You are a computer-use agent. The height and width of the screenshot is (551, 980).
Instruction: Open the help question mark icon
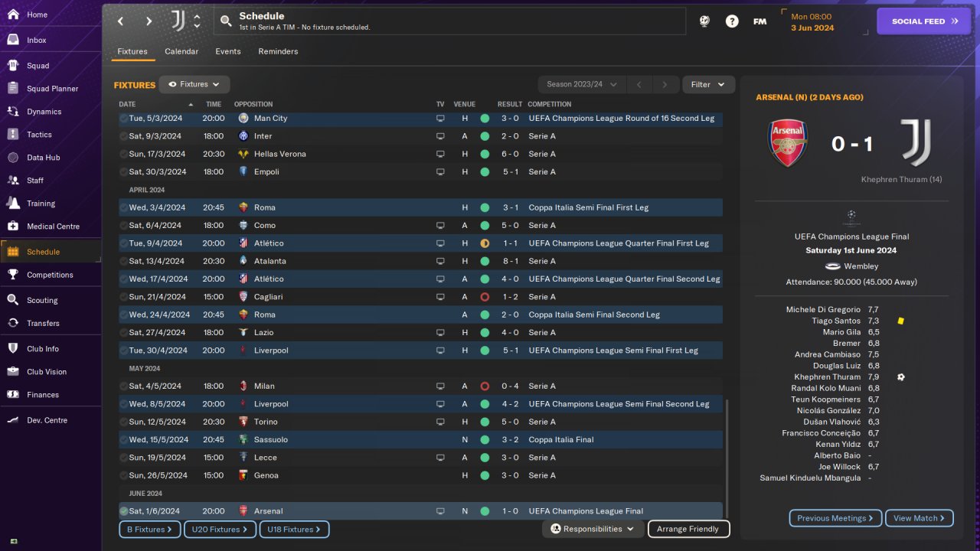click(x=732, y=21)
